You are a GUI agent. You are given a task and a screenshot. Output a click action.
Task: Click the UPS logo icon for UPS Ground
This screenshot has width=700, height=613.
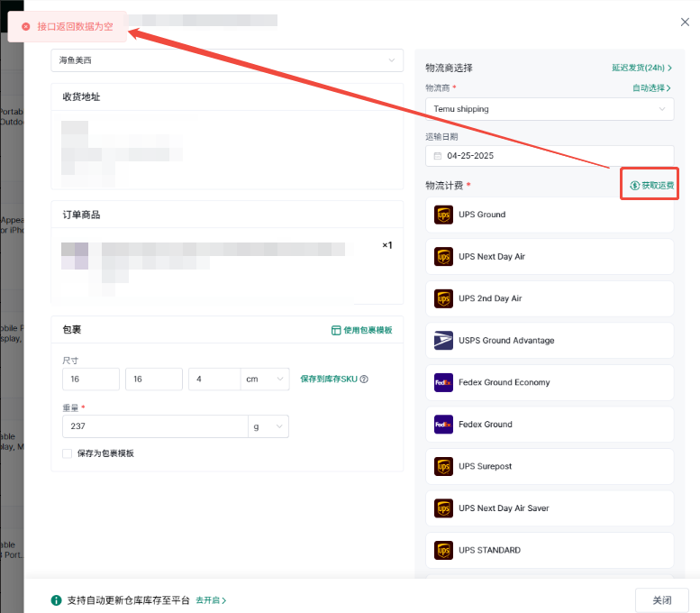(x=443, y=215)
